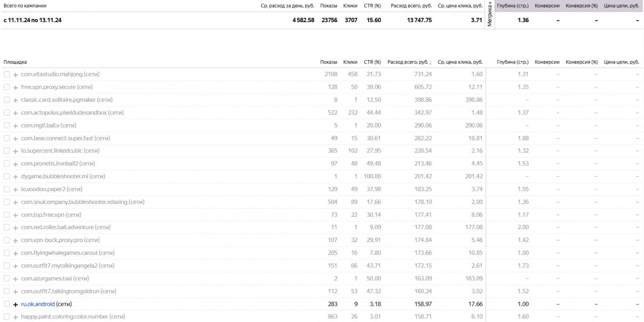Expand the com.azurgames.taxi row plus
This screenshot has width=644, height=322.
pos(16,279)
